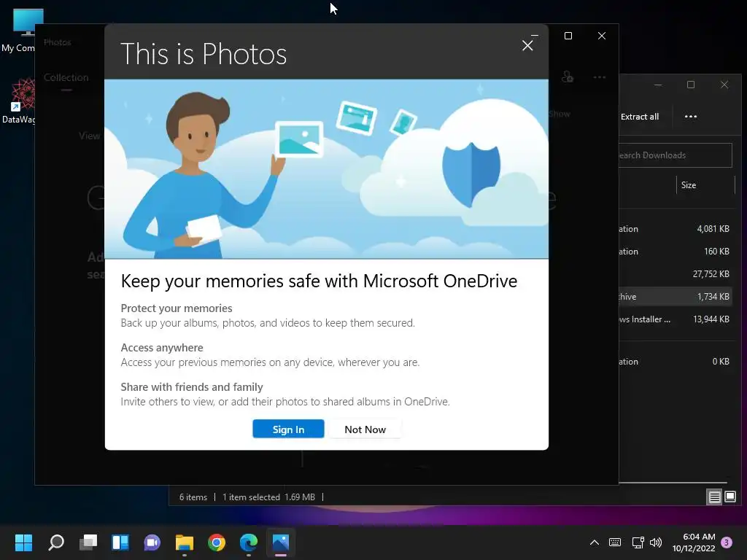
Task: Open the volume speaker tray icon
Action: (656, 542)
